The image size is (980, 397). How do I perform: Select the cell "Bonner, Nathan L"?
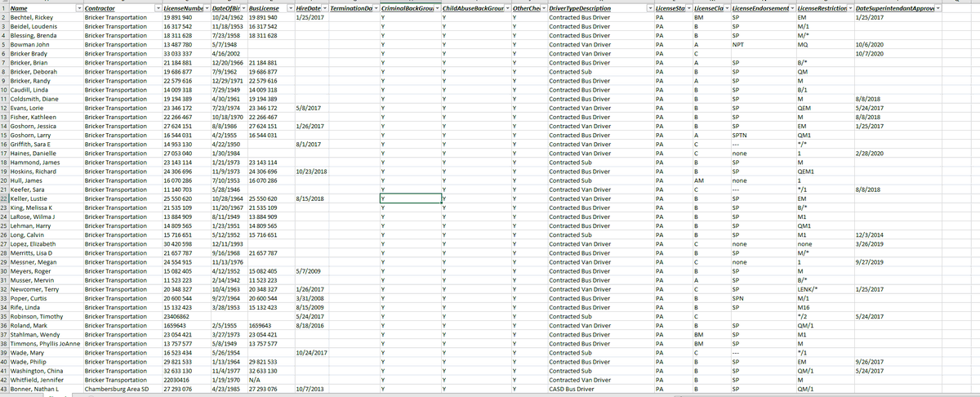[x=46, y=390]
